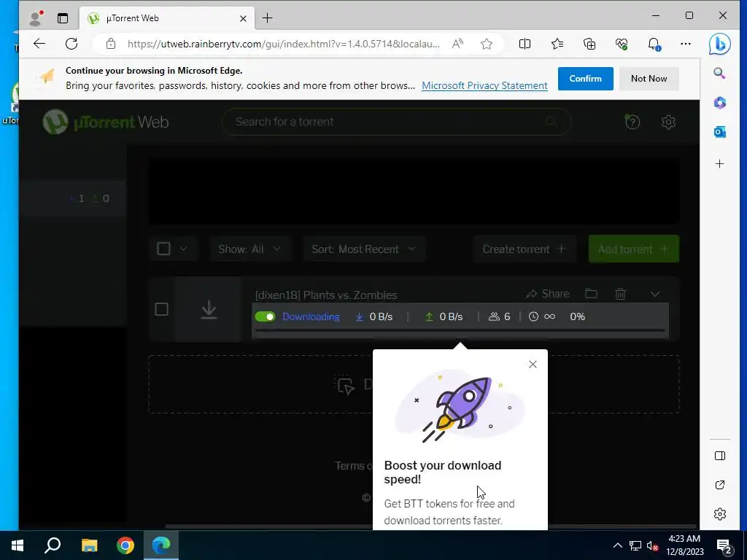Open the Show: All filter dropdown
The image size is (747, 560).
(x=249, y=249)
